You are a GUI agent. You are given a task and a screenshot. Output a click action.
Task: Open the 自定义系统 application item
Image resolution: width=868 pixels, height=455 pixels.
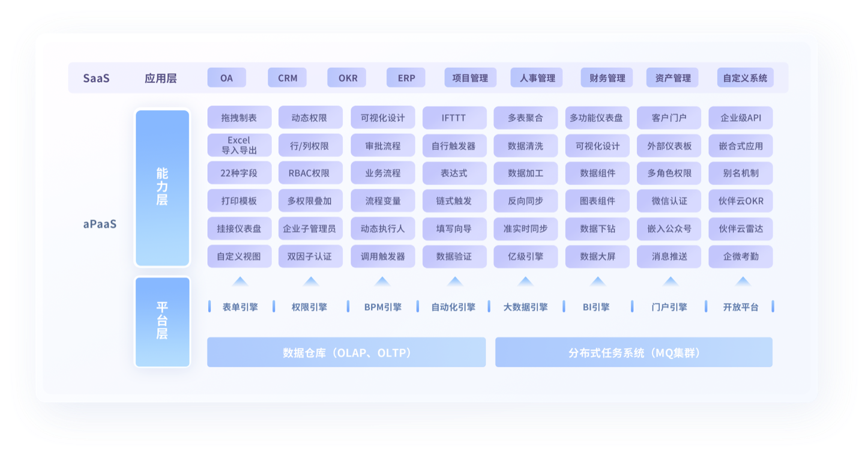tap(744, 78)
